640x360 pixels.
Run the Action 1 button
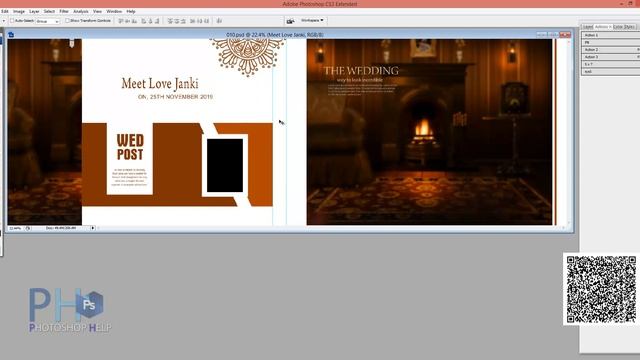611,35
